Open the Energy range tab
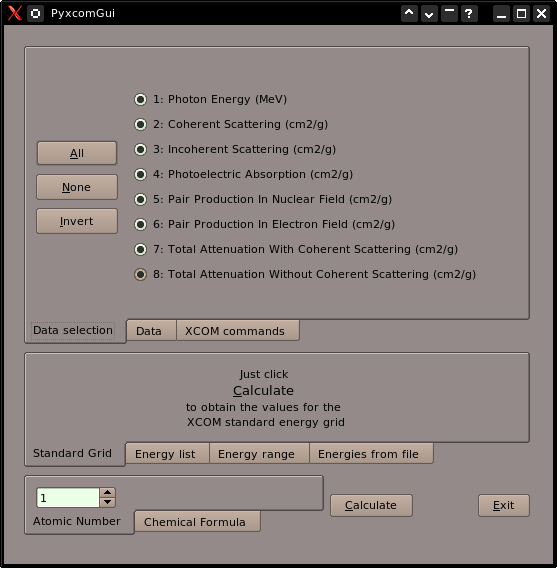The image size is (557, 568). pos(256,454)
